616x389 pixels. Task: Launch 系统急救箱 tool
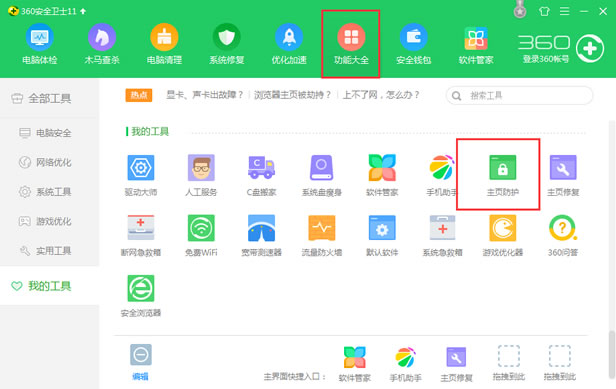tap(442, 235)
